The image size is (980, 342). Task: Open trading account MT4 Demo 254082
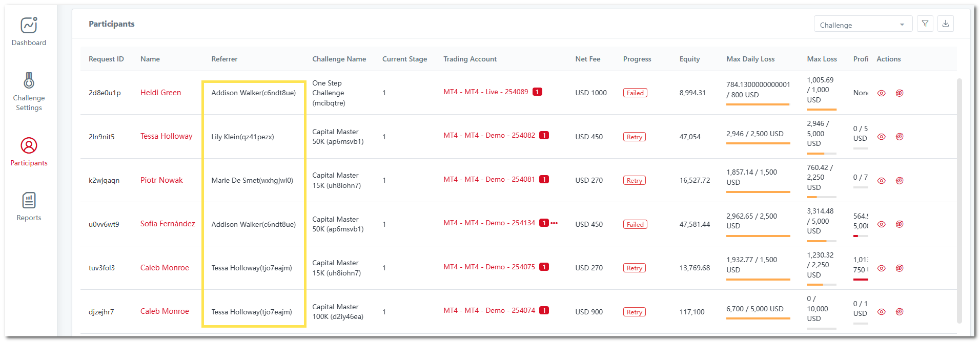pyautogui.click(x=489, y=136)
